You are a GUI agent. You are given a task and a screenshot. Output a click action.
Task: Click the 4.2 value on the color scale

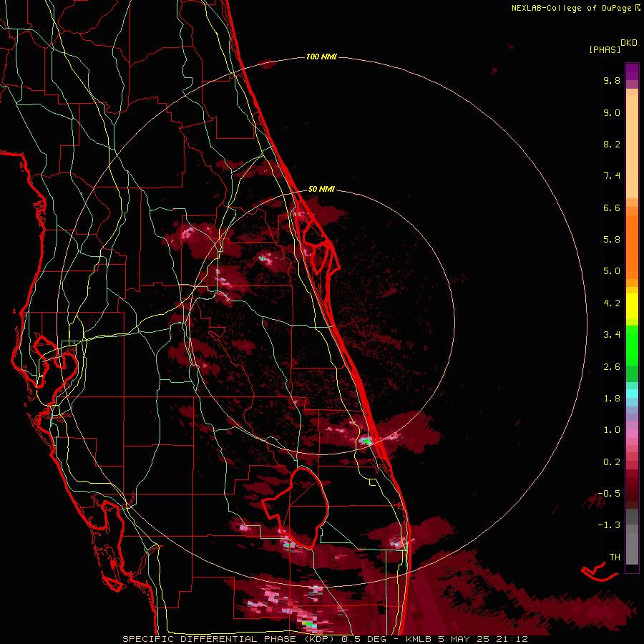tap(612, 303)
